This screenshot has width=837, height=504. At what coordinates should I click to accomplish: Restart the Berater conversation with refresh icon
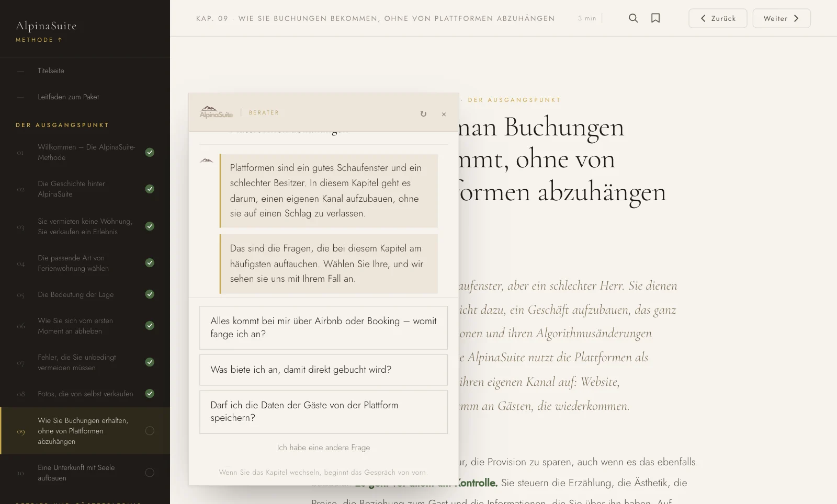coord(423,114)
